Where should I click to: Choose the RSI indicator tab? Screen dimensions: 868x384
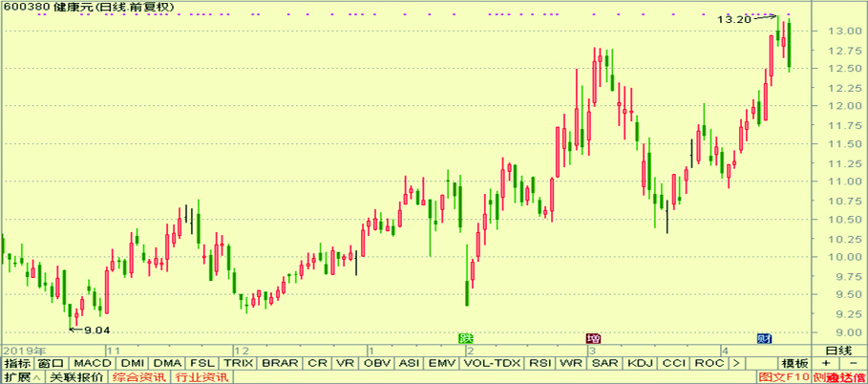540,364
